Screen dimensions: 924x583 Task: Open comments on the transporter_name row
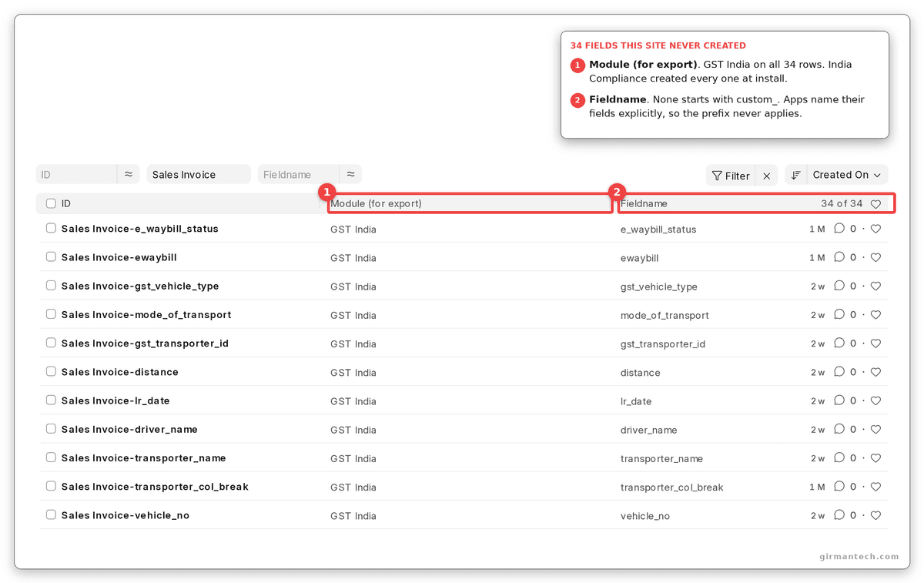tap(839, 457)
